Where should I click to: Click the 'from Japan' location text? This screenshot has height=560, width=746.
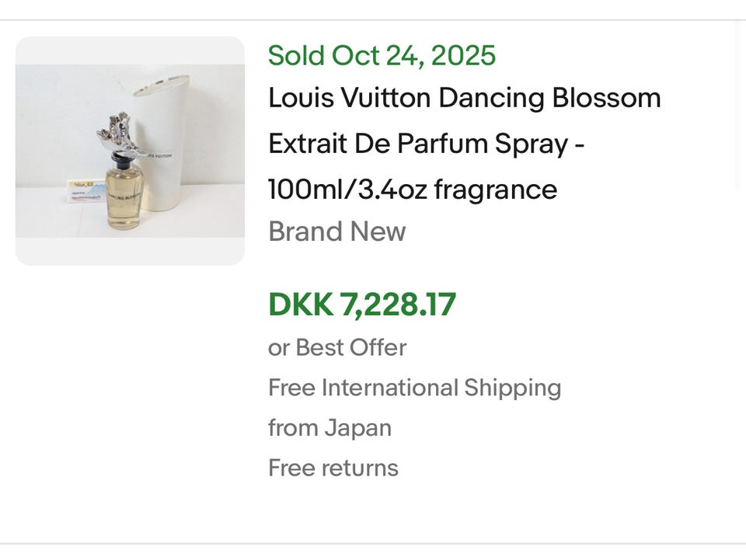click(x=329, y=428)
